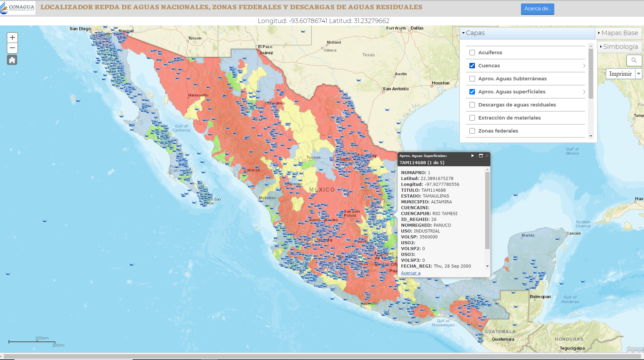
Task: Maximize the popup window
Action: point(481,156)
